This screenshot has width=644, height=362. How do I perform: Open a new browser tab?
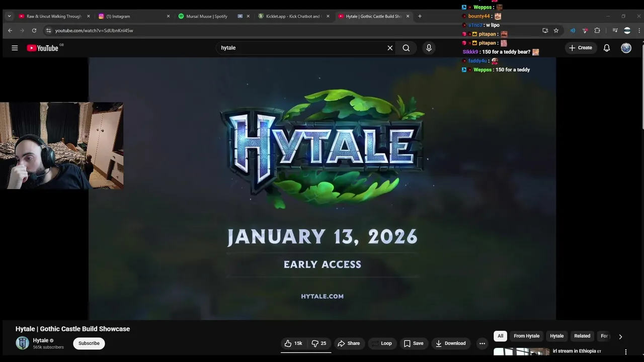point(420,16)
